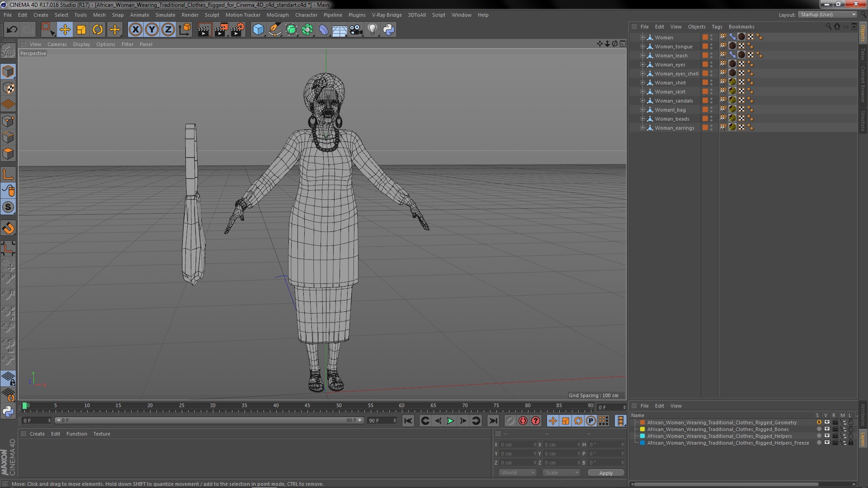868x488 pixels.
Task: Open Edit Render Settings icon
Action: click(237, 30)
